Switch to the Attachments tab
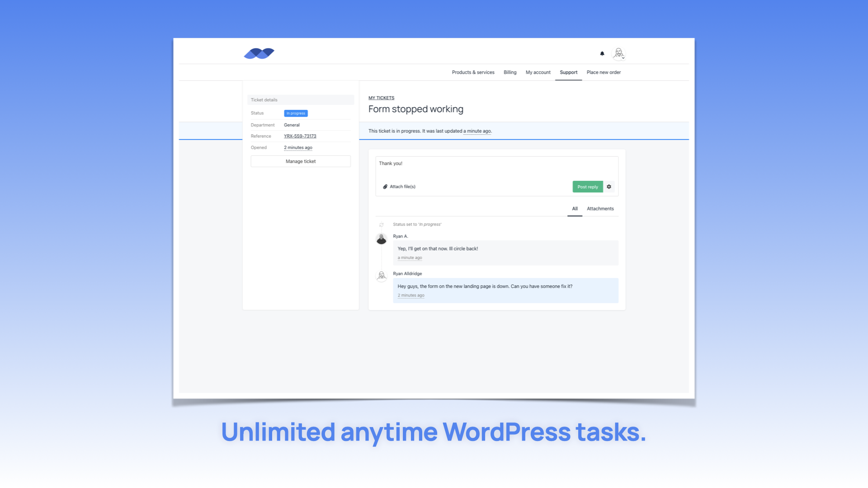The image size is (868, 488). click(600, 209)
